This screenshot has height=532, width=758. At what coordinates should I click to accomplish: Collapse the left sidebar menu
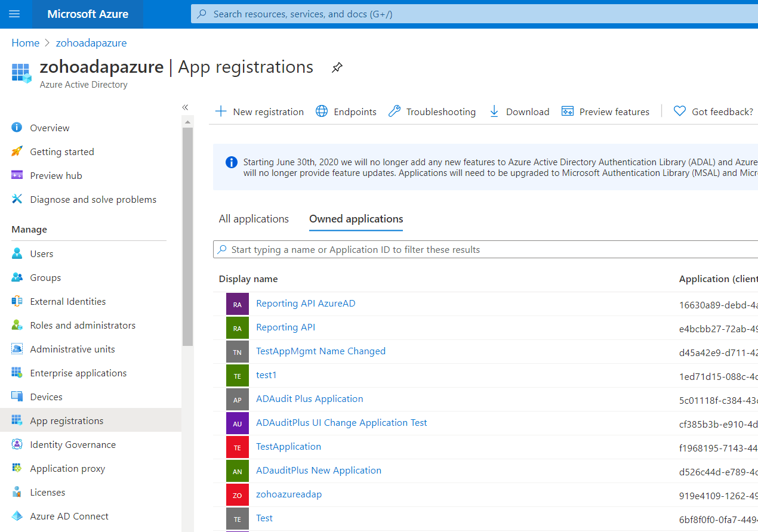tap(185, 107)
